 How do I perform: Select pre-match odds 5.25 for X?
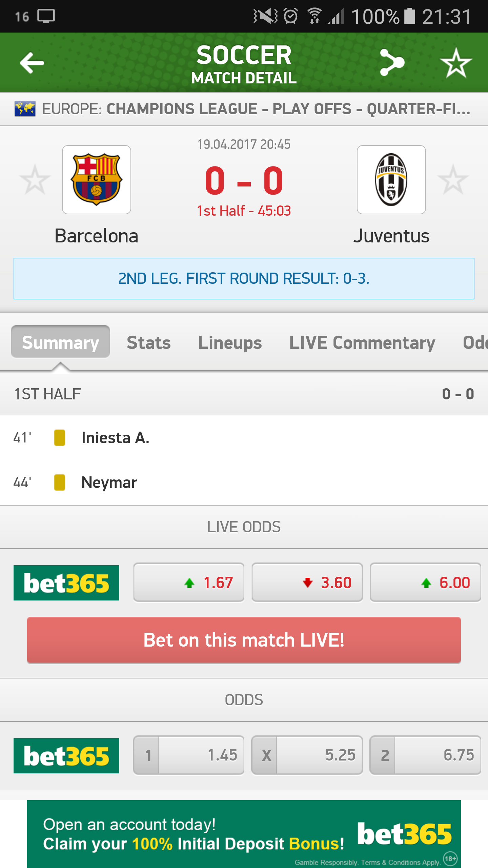307,755
